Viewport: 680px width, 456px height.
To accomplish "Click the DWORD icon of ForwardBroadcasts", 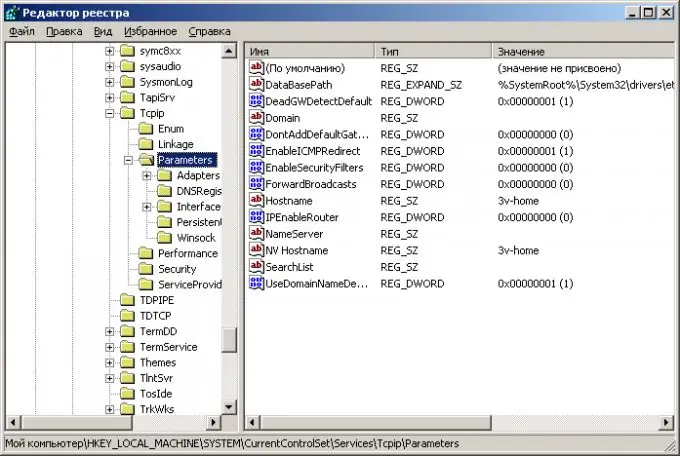I will pyautogui.click(x=256, y=184).
